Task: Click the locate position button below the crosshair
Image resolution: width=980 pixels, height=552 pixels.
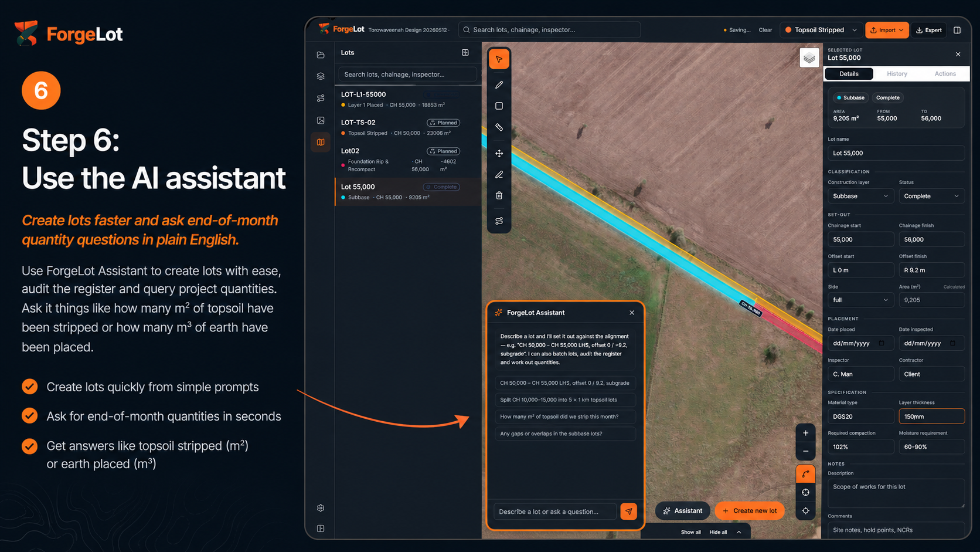Action: click(x=805, y=511)
